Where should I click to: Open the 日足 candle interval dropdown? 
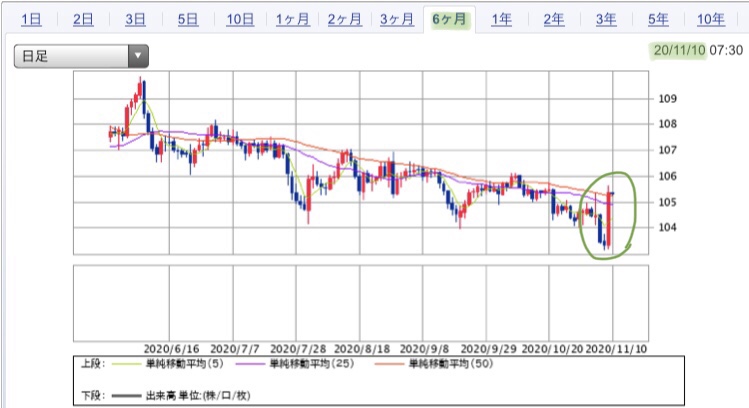(x=81, y=56)
